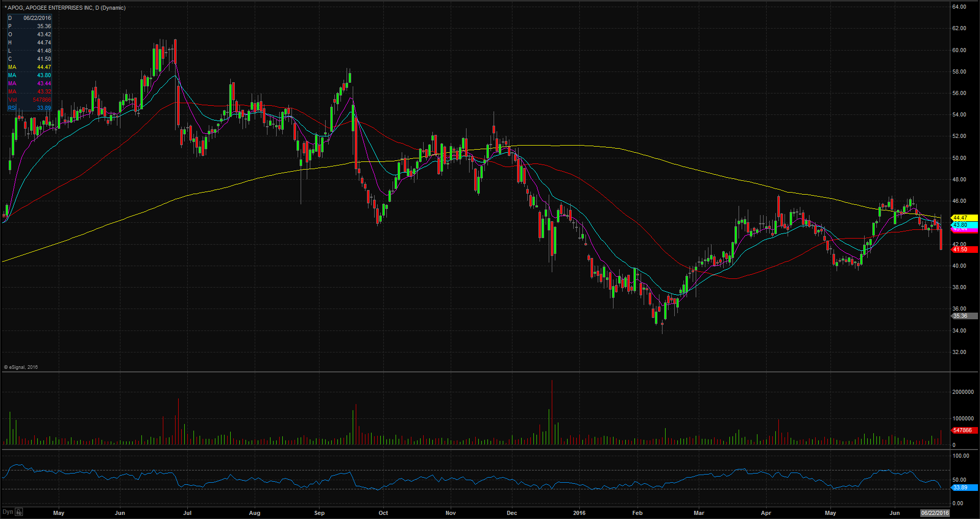Click the 2016 year label on time axis
The width and height of the screenshot is (980, 519).
point(579,513)
